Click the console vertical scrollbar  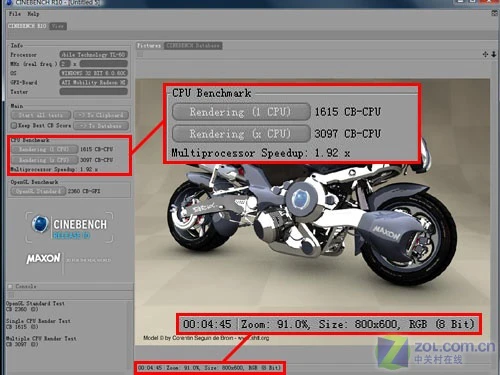coord(130,335)
